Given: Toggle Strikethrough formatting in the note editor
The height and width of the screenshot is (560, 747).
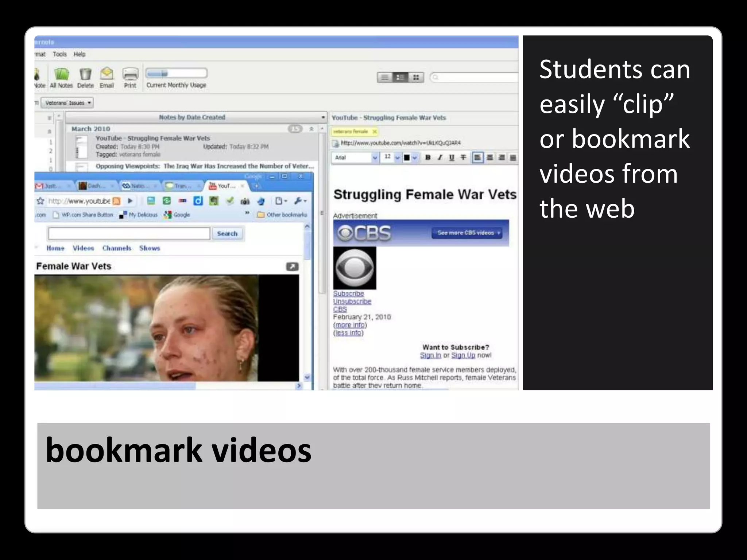Looking at the screenshot, I should pos(463,157).
